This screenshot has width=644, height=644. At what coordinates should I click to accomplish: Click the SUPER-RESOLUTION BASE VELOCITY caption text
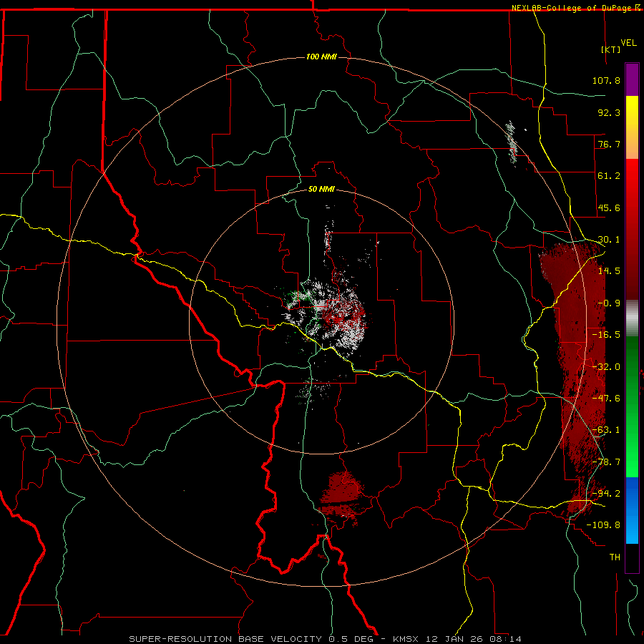tap(225, 639)
